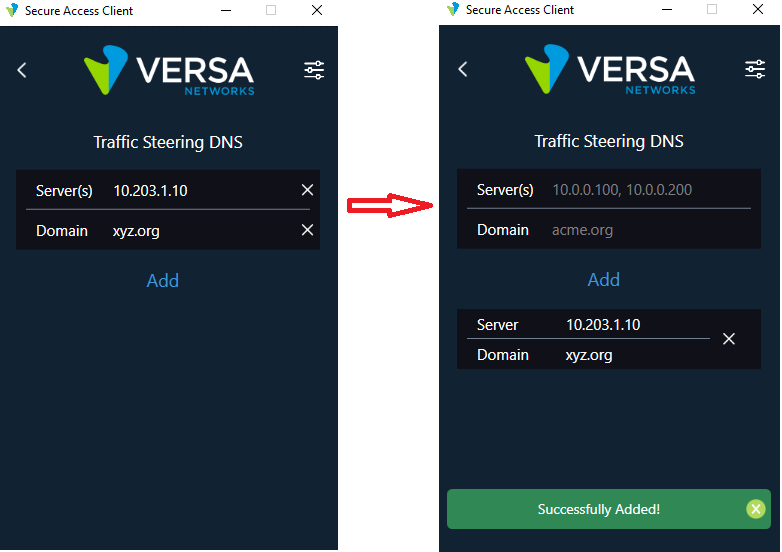This screenshot has width=782, height=552.
Task: Click the title bar app icon of right window
Action: click(x=453, y=9)
